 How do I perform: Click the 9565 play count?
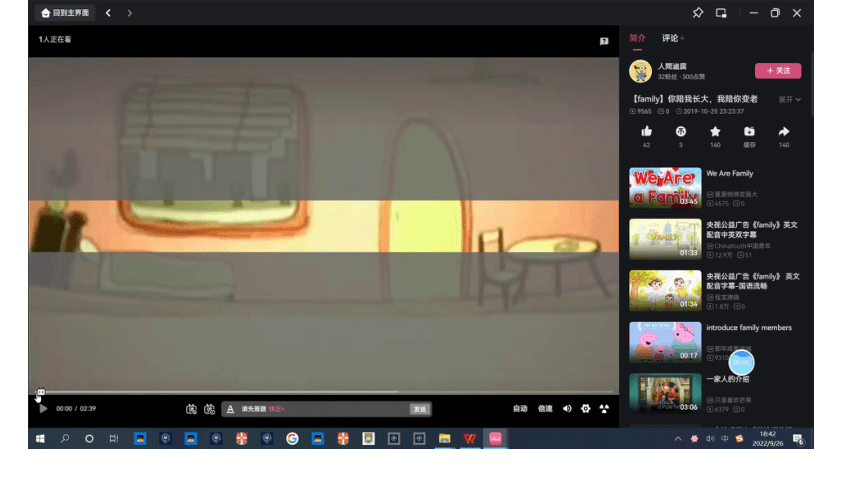click(641, 111)
